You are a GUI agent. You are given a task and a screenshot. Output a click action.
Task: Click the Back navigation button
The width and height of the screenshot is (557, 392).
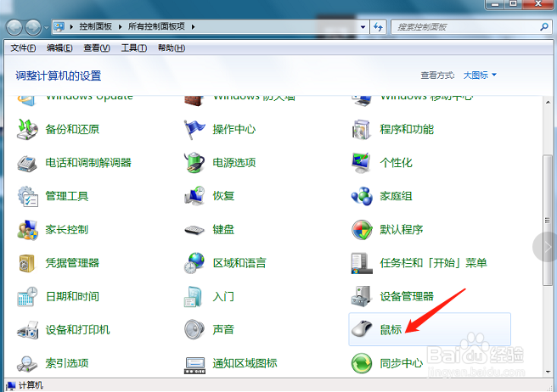[x=14, y=27]
